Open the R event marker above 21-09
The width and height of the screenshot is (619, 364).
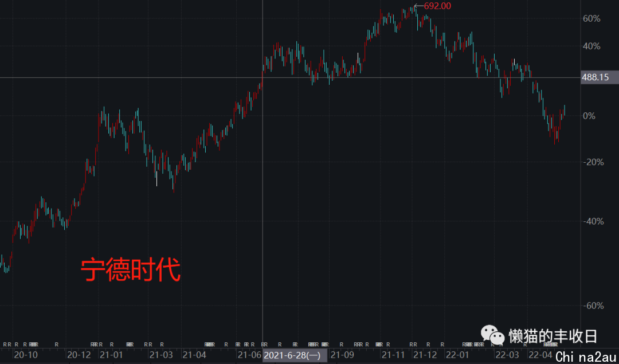[342, 345]
